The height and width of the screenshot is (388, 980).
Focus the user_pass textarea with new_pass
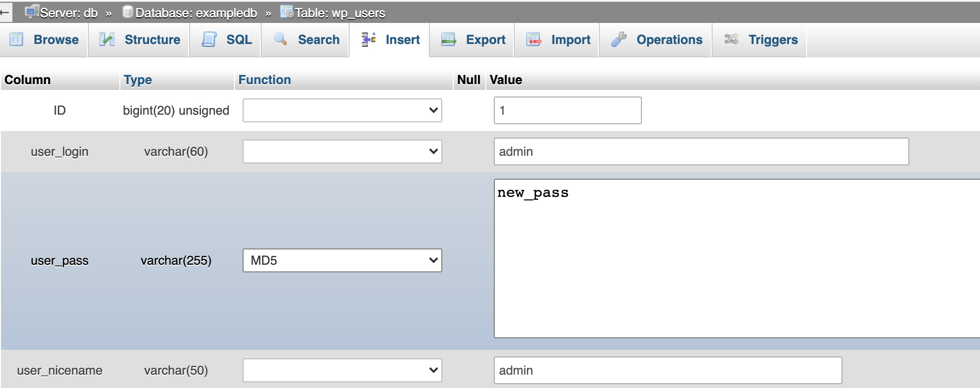pyautogui.click(x=737, y=259)
